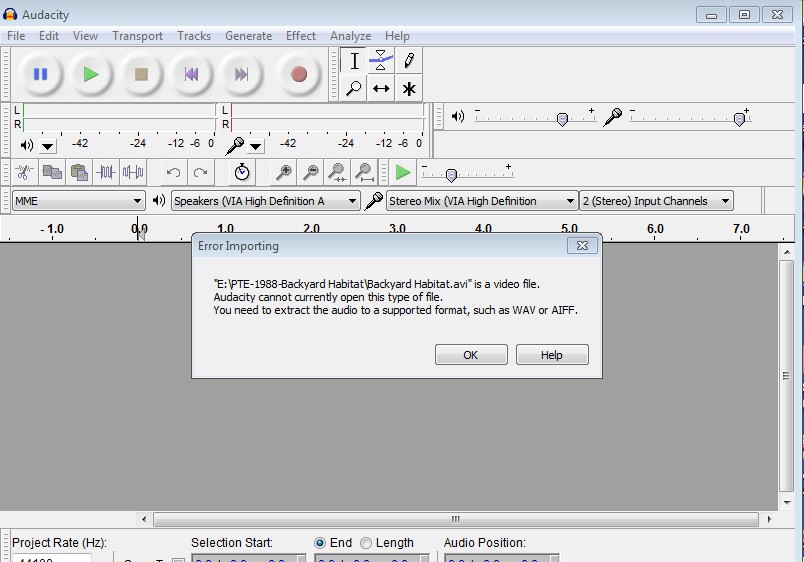Minimize the Audacity window
This screenshot has width=804, height=562.
pyautogui.click(x=711, y=14)
